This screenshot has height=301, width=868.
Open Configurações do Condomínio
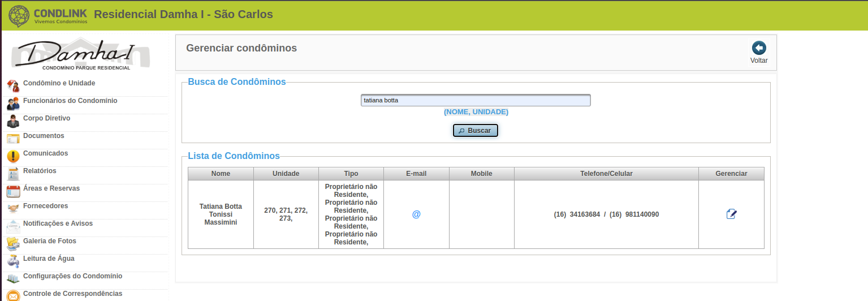pyautogui.click(x=72, y=276)
